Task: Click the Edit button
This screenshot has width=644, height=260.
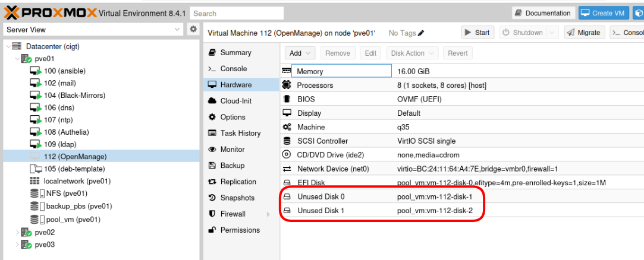Action: [x=370, y=53]
